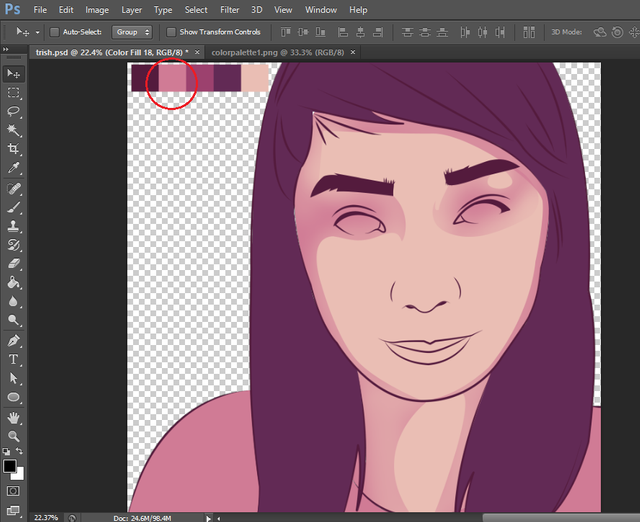Check Show Transform Controls
The width and height of the screenshot is (640, 522).
pyautogui.click(x=171, y=32)
